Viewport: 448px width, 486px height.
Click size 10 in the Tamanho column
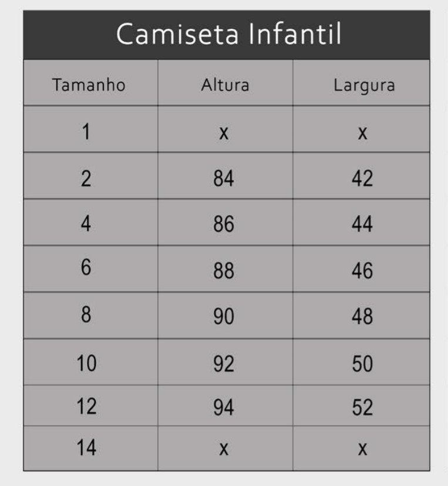tap(86, 364)
